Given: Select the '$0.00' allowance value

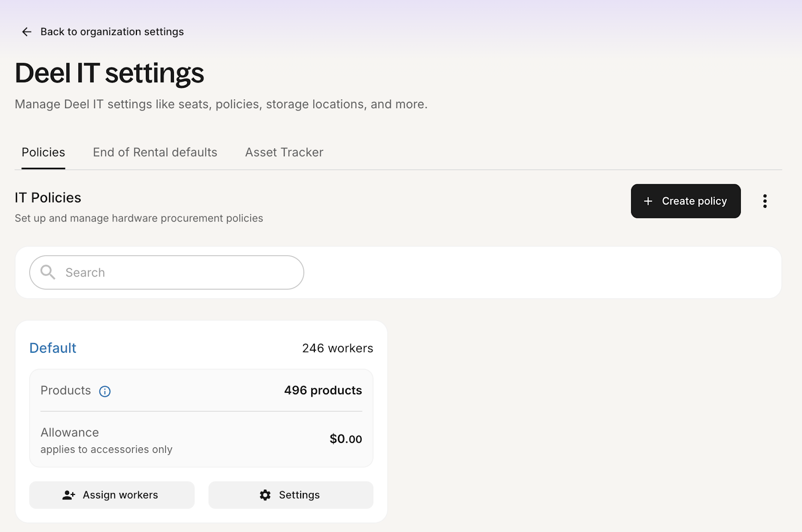Looking at the screenshot, I should tap(346, 439).
